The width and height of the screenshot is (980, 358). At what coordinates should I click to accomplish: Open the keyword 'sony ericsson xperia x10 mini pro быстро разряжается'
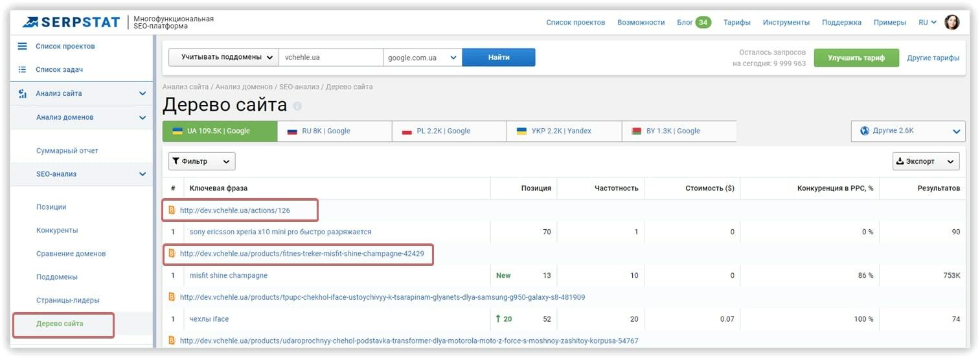tap(280, 231)
